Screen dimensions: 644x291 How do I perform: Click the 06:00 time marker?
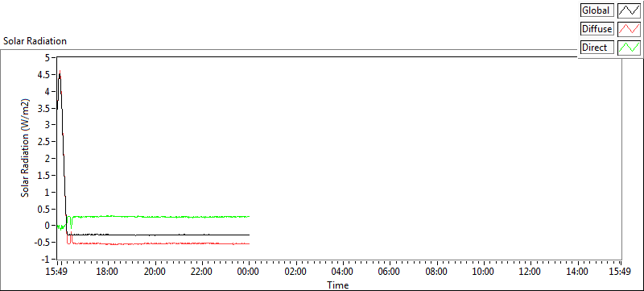[x=389, y=272]
